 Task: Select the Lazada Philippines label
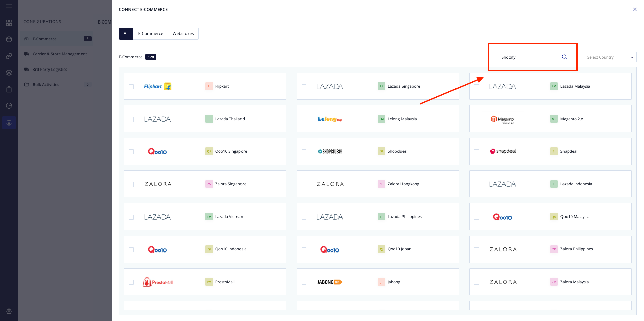405,217
